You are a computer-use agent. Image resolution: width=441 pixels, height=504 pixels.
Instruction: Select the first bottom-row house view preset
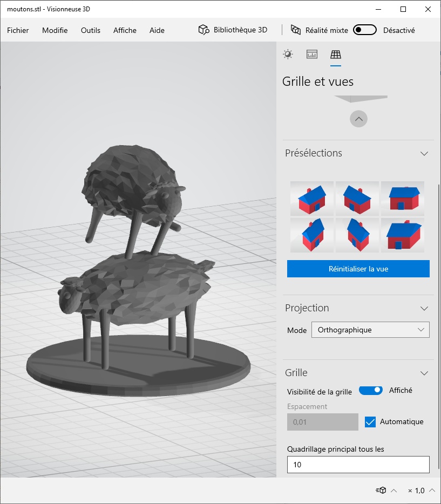point(312,235)
